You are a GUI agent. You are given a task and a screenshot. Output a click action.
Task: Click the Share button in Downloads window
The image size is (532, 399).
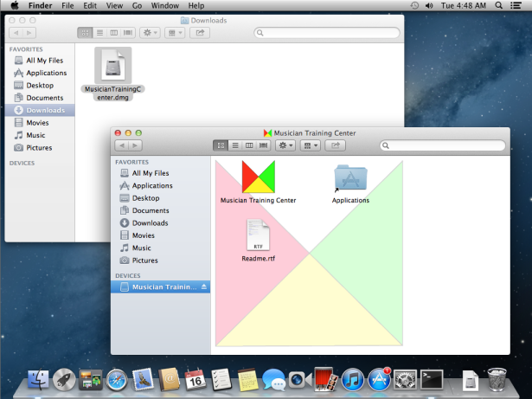pos(200,33)
